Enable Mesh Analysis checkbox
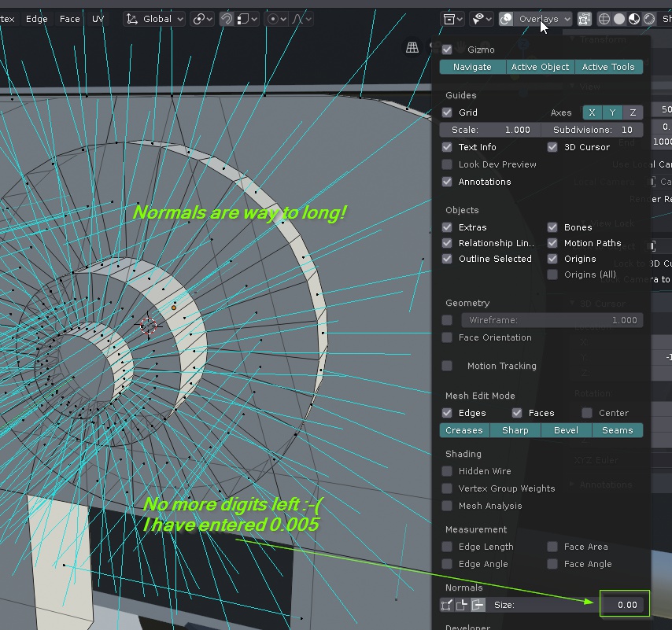The image size is (672, 630). coord(447,506)
